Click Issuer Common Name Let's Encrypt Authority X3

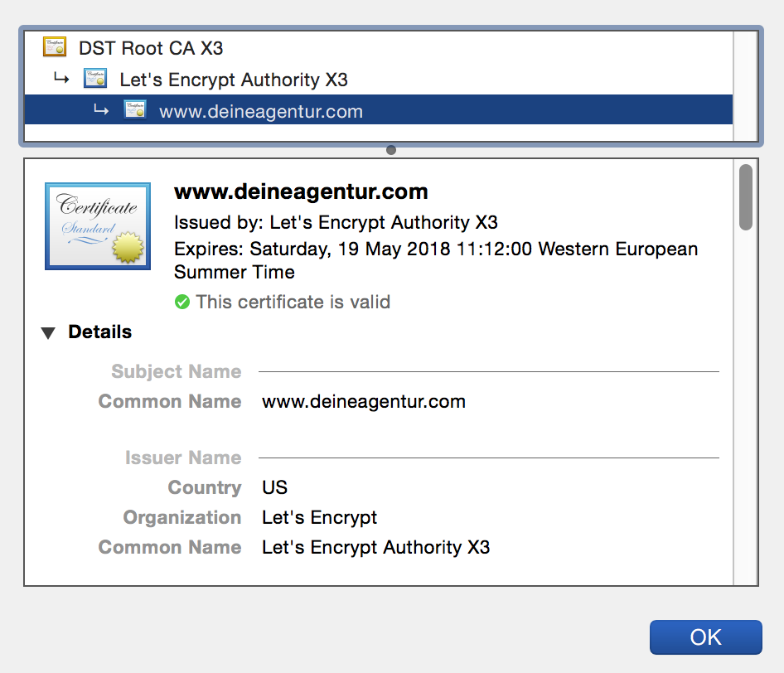[375, 548]
